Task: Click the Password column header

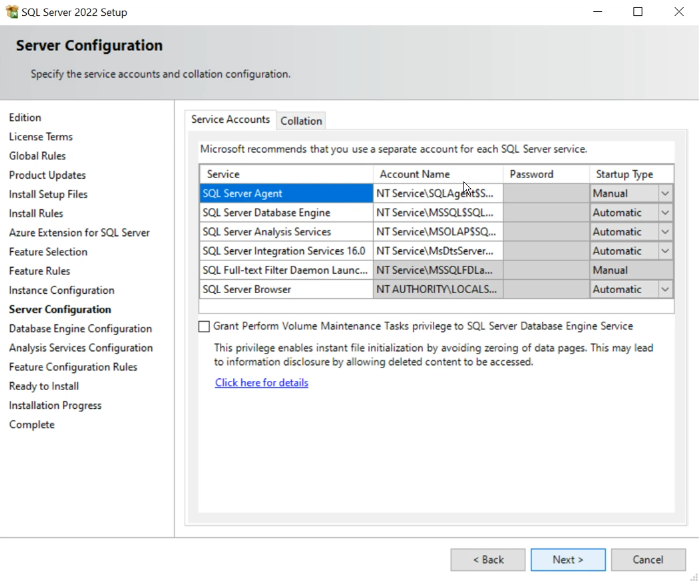Action: pyautogui.click(x=546, y=174)
